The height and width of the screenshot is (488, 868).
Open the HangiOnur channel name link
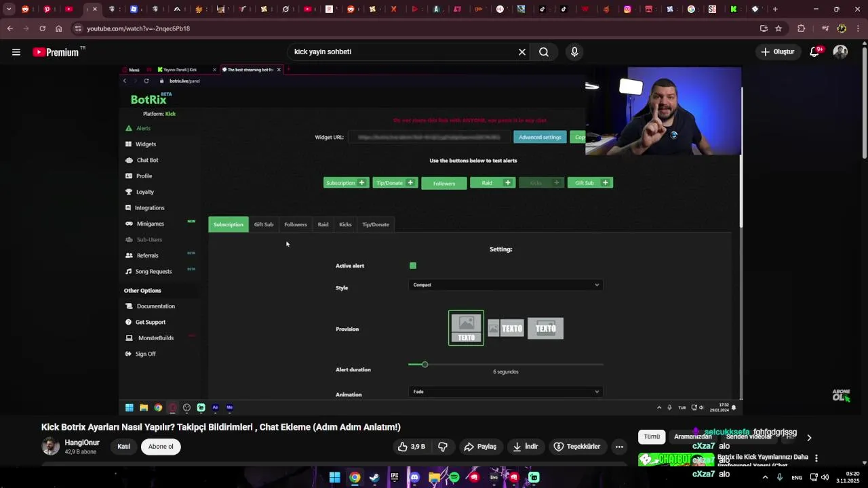82,443
